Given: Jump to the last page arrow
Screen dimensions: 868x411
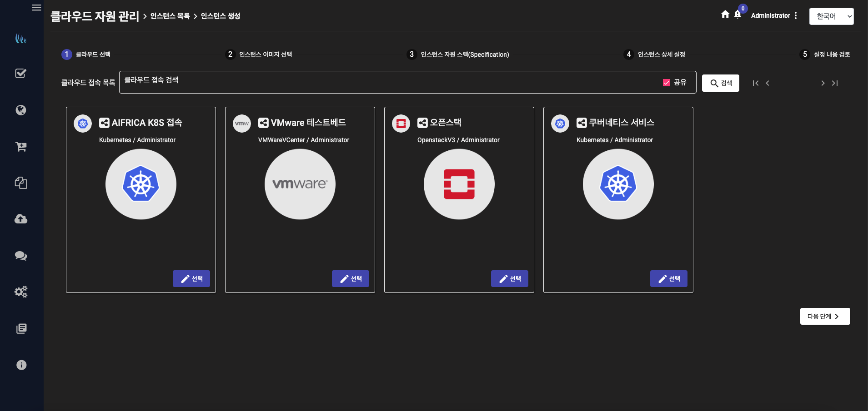Looking at the screenshot, I should (x=835, y=83).
